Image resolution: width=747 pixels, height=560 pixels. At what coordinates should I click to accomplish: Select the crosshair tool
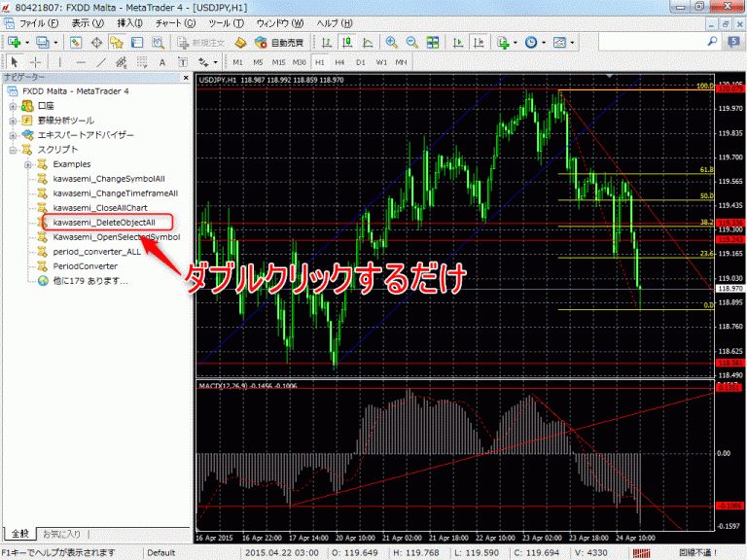coord(35,62)
